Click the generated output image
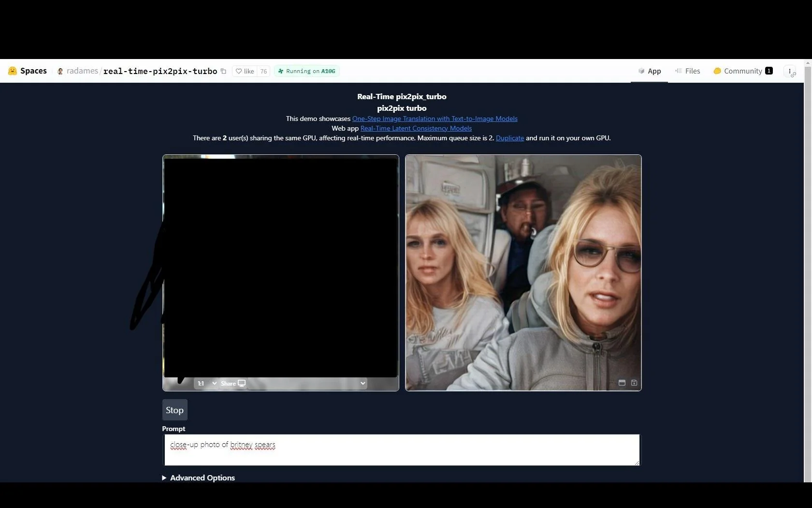812x508 pixels. pos(523,273)
